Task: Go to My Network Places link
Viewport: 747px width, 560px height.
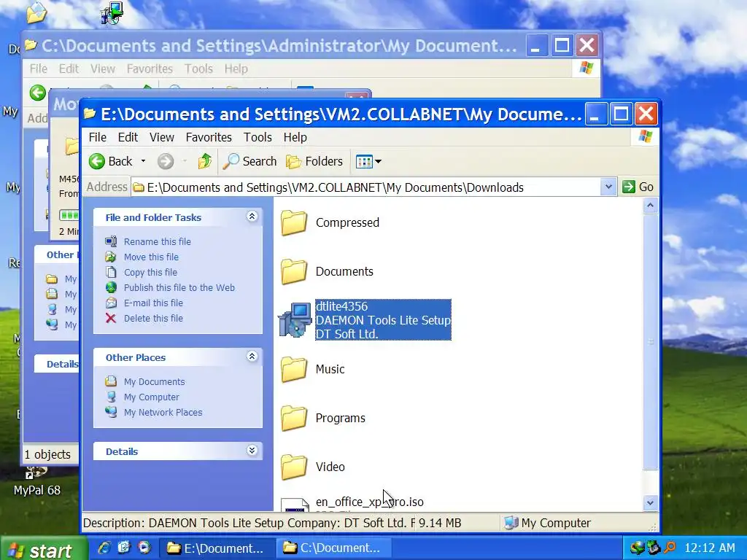Action: [x=163, y=412]
